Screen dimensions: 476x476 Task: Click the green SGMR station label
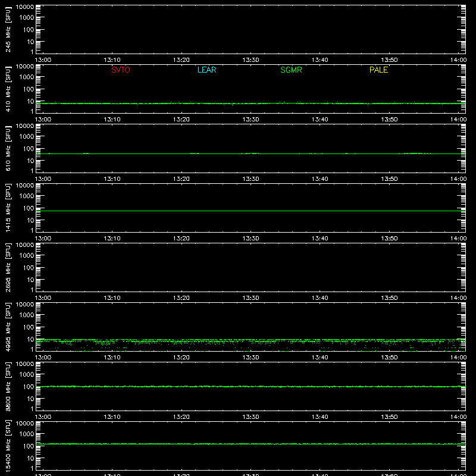pos(291,70)
